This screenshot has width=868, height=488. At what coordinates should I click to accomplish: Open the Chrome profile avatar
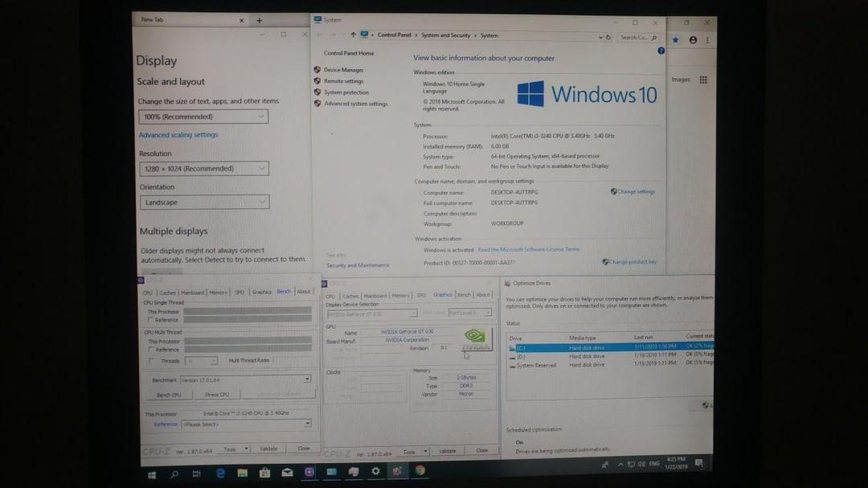point(693,40)
